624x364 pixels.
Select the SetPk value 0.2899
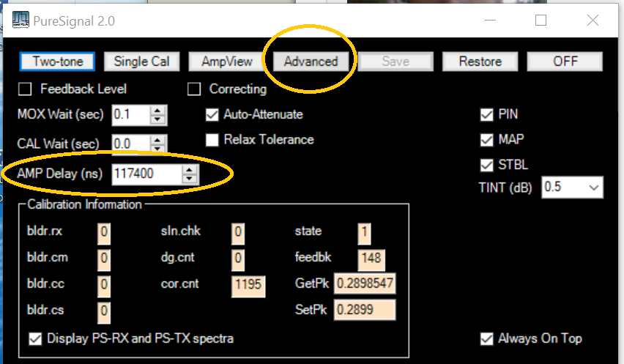pyautogui.click(x=365, y=310)
